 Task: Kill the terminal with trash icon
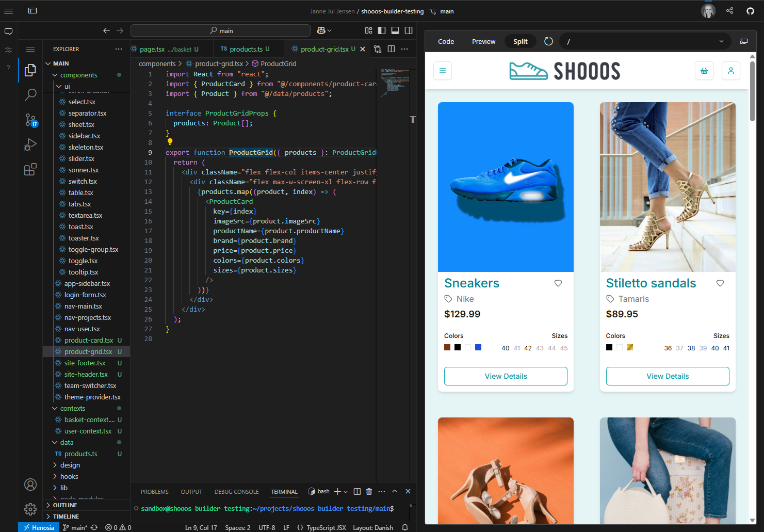tap(369, 491)
